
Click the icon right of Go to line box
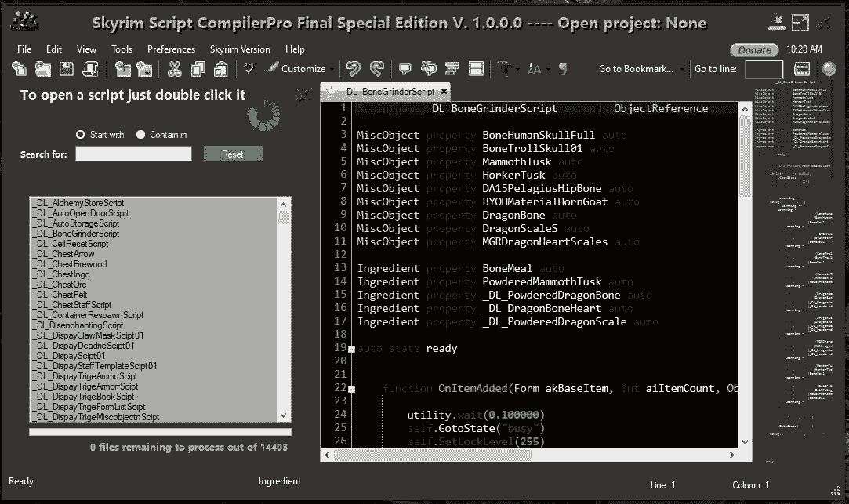802,69
